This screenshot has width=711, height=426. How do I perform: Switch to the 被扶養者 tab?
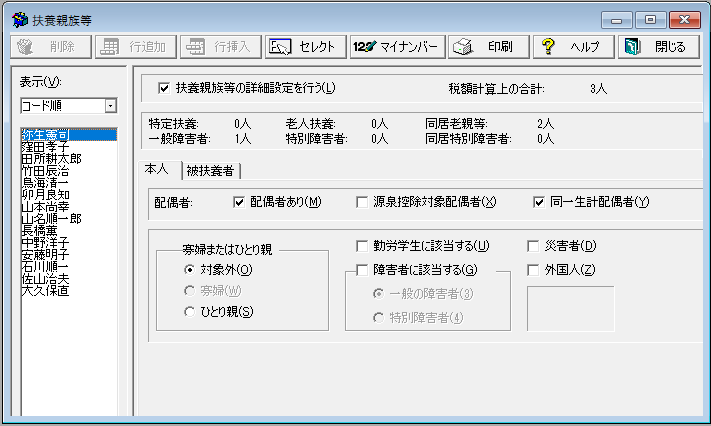click(x=210, y=170)
